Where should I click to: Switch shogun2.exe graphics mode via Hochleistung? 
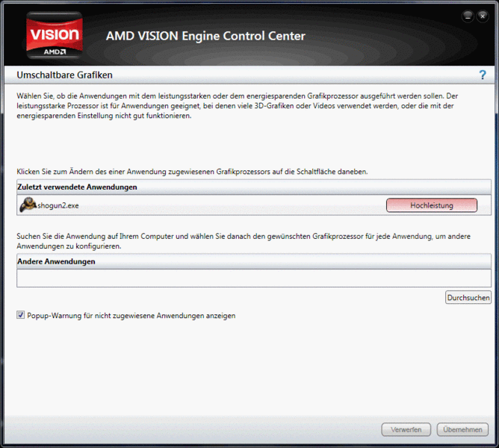pos(431,205)
